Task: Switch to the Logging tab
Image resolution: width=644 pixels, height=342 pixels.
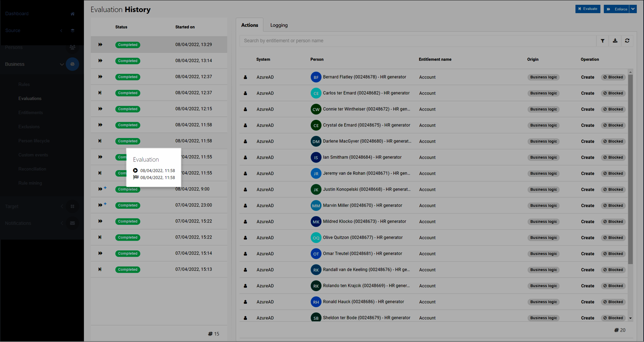Action: (x=279, y=25)
